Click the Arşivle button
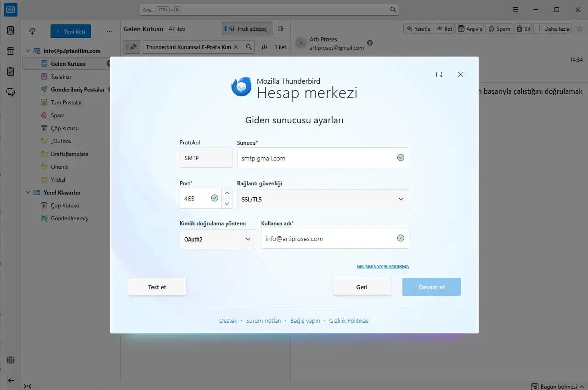 [470, 29]
